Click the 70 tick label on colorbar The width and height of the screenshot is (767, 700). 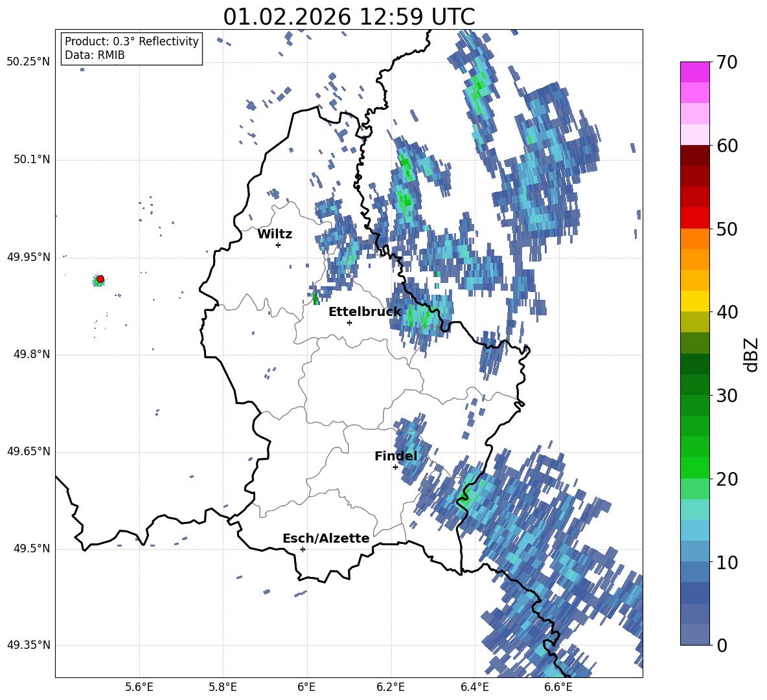(x=728, y=62)
